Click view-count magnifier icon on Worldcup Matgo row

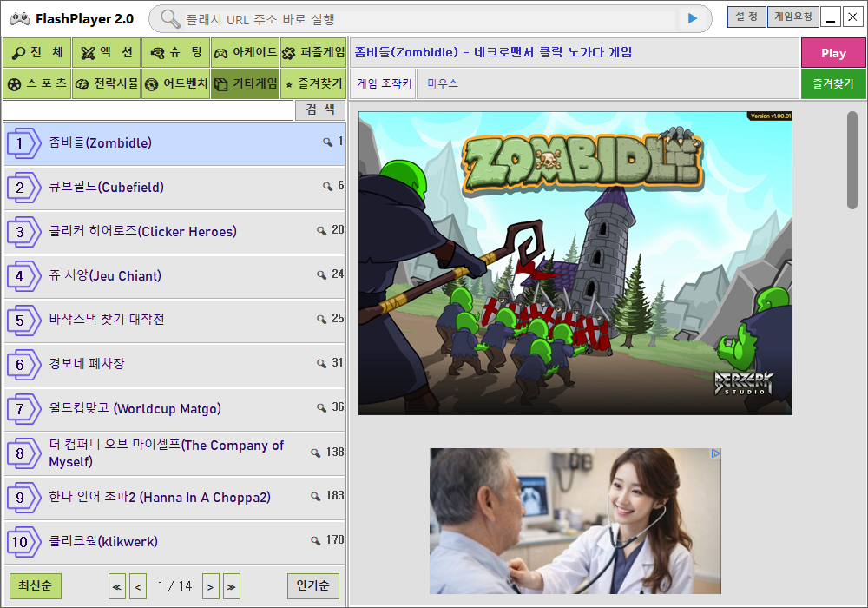point(322,408)
